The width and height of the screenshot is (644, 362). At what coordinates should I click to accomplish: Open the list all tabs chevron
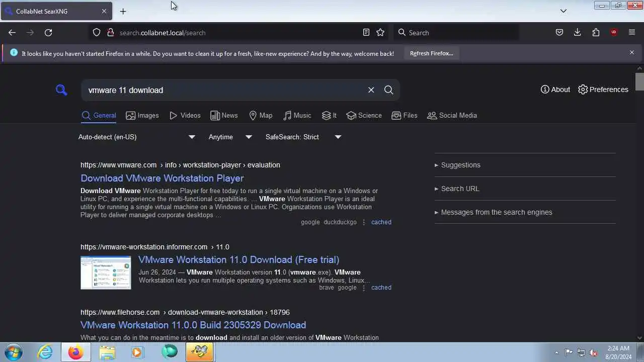pyautogui.click(x=563, y=11)
